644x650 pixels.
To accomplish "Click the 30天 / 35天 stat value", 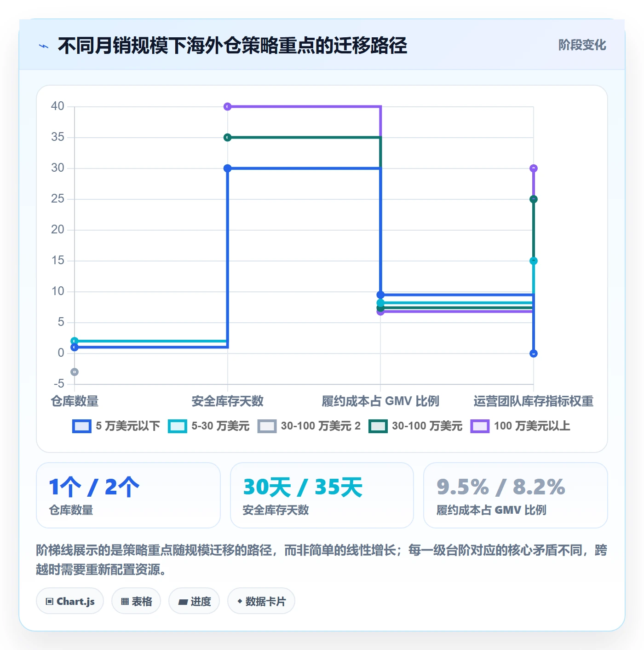I will coord(303,487).
